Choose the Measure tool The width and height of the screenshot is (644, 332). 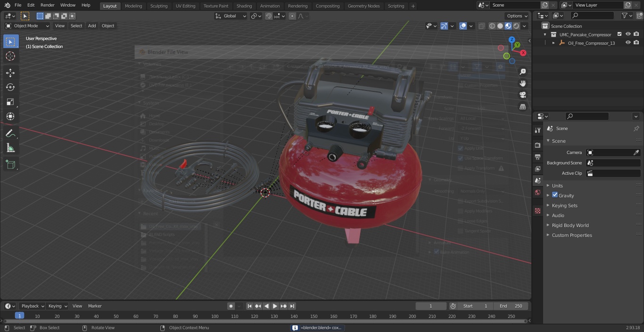coord(10,148)
